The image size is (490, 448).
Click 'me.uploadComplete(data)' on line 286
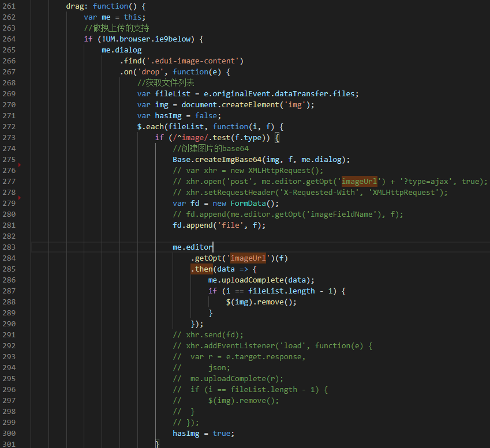[259, 280]
